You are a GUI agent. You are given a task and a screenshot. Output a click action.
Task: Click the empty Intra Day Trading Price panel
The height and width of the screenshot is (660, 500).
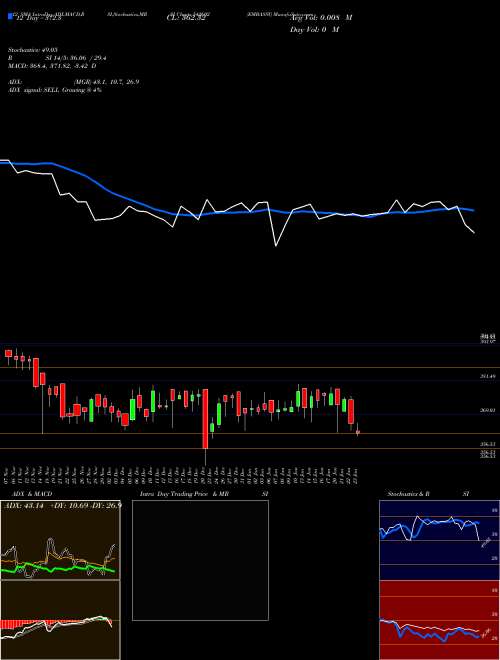tap(200, 560)
